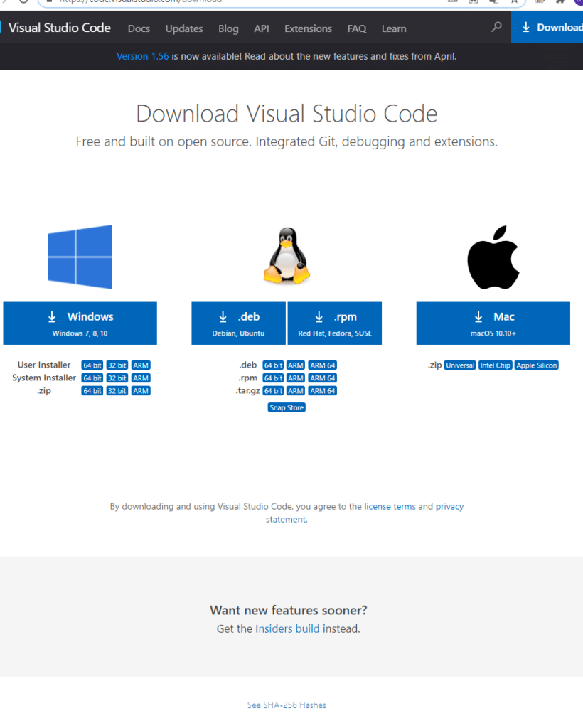Click the Linux Tux penguin logo
583x728 pixels.
(x=286, y=255)
